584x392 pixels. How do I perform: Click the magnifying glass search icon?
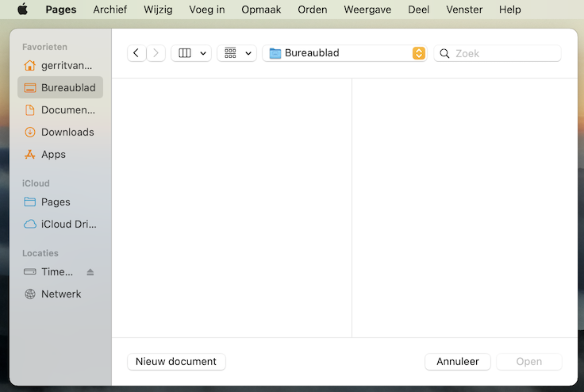click(444, 53)
